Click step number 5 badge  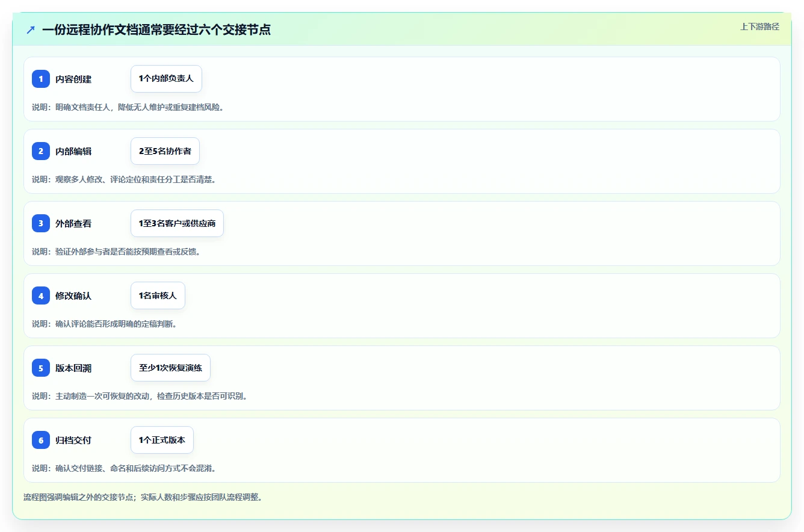[41, 368]
